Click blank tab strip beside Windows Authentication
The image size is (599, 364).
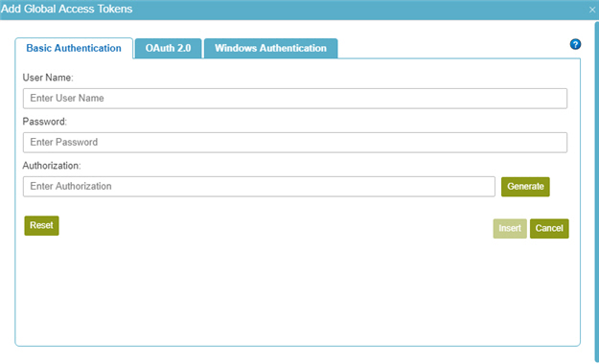(450, 48)
